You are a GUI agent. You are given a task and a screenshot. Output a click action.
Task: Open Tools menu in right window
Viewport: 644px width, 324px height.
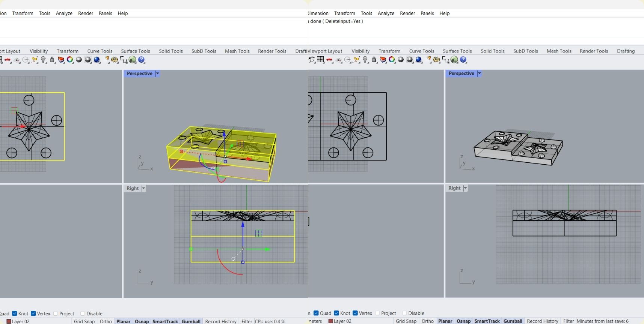(366, 13)
